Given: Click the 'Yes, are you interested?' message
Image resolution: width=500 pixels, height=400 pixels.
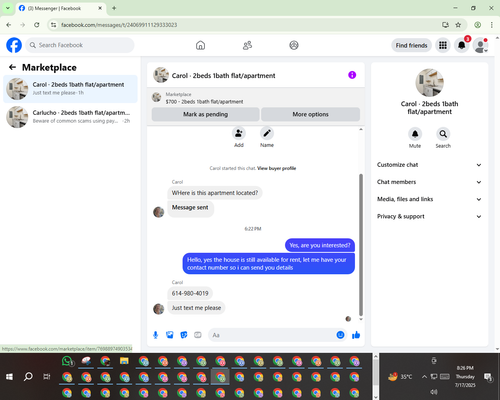Looking at the screenshot, I should pyautogui.click(x=320, y=245).
